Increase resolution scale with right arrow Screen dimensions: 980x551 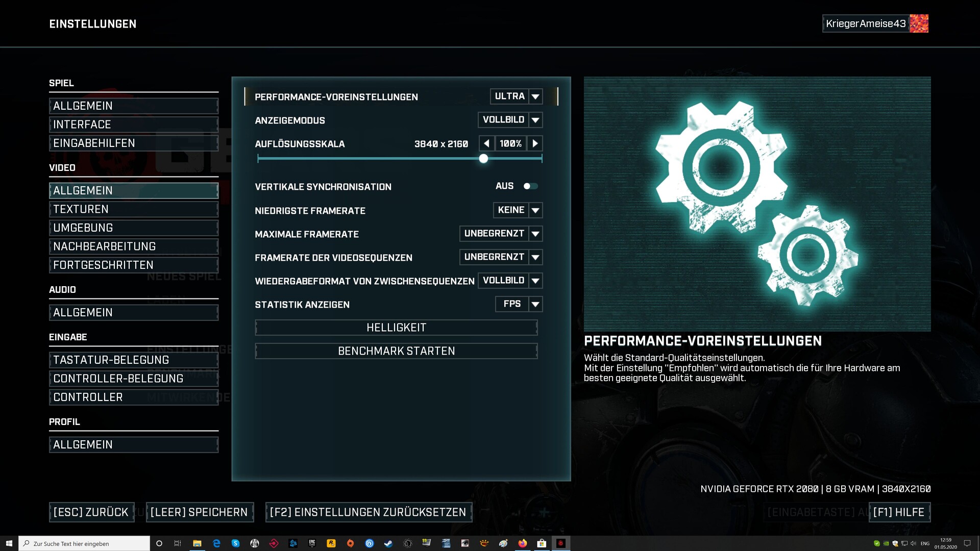(535, 144)
